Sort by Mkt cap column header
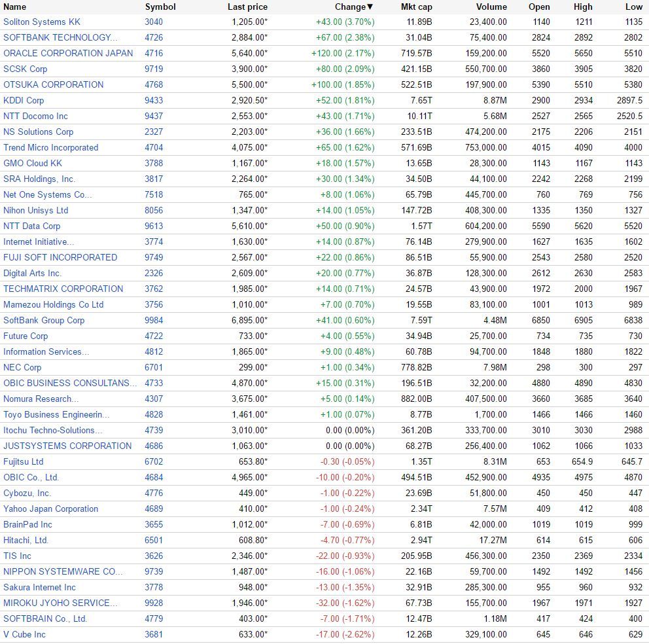The width and height of the screenshot is (649, 644). click(x=416, y=7)
